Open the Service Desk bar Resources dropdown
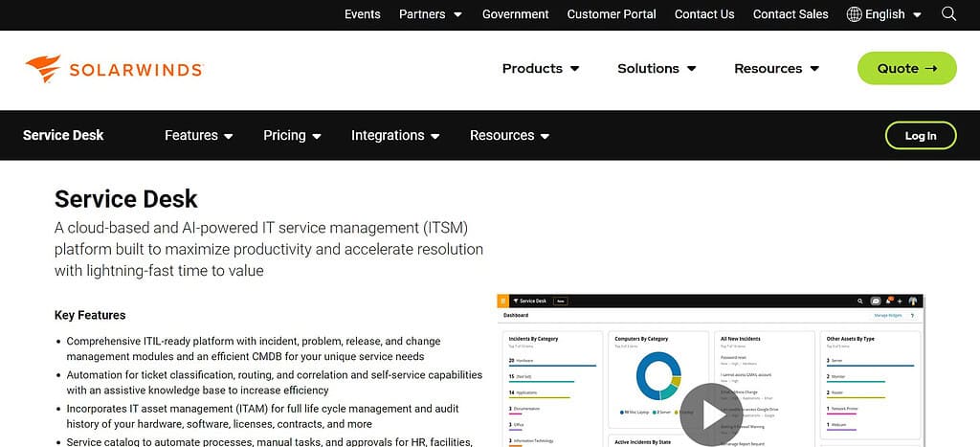Viewport: 980px width, 447px height. [509, 135]
